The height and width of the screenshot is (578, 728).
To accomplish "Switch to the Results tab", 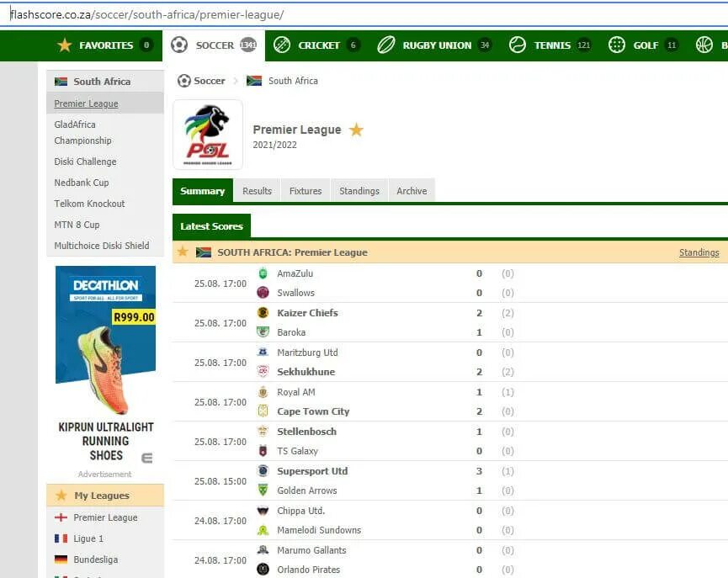I will pyautogui.click(x=258, y=191).
